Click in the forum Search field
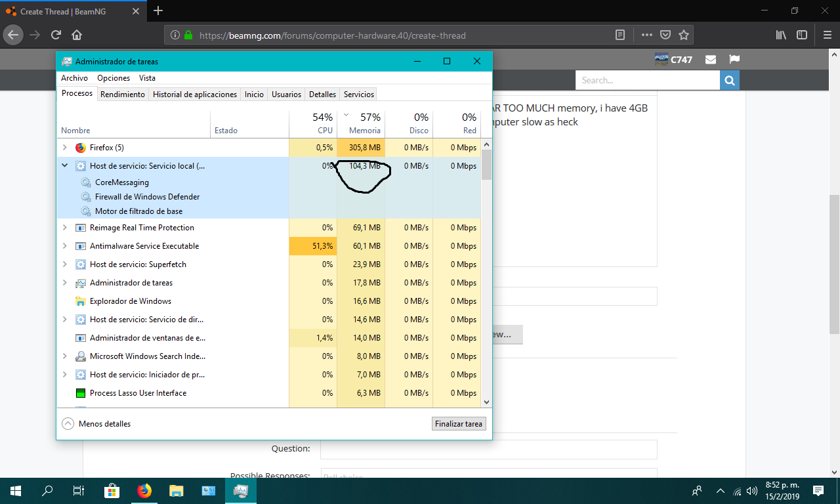840x504 pixels. click(x=648, y=80)
